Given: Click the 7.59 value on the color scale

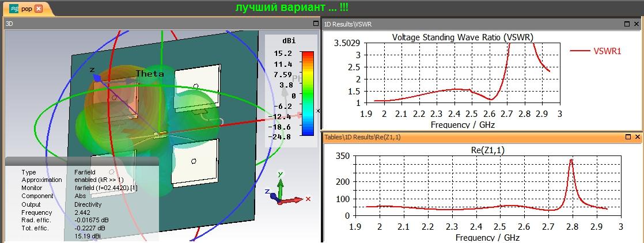Looking at the screenshot, I should pos(284,74).
